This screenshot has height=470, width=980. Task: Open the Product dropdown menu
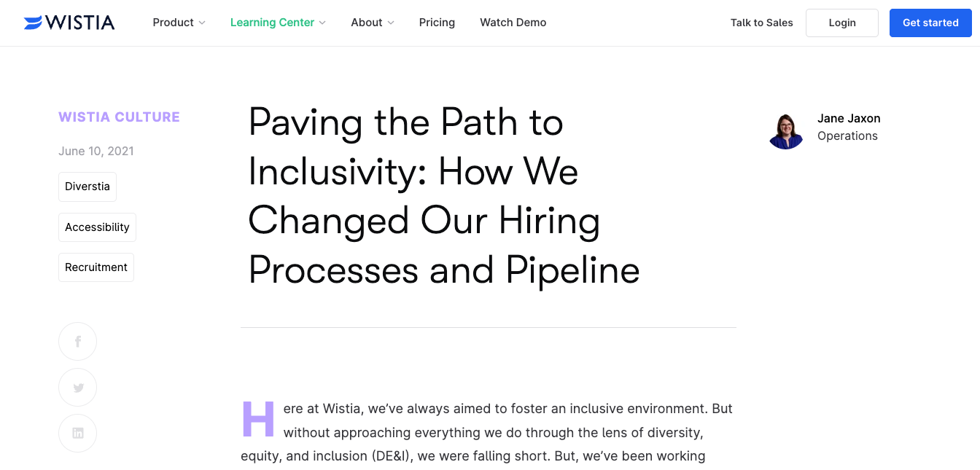[179, 23]
